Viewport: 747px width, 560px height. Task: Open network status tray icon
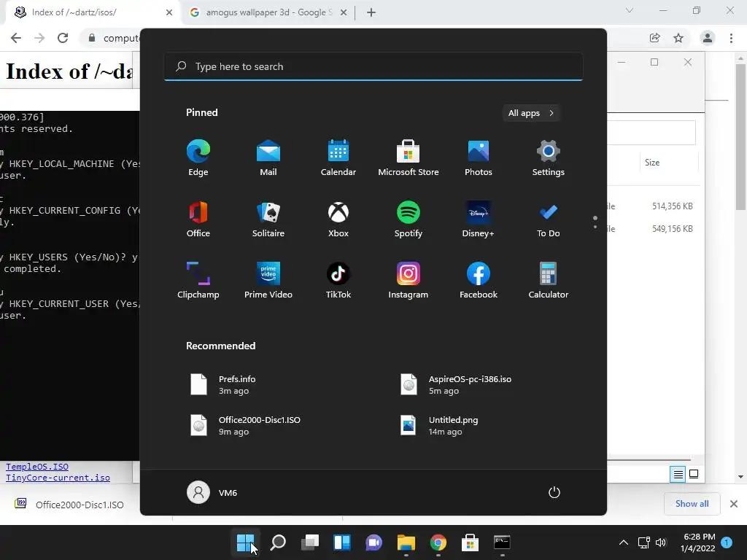(x=643, y=542)
